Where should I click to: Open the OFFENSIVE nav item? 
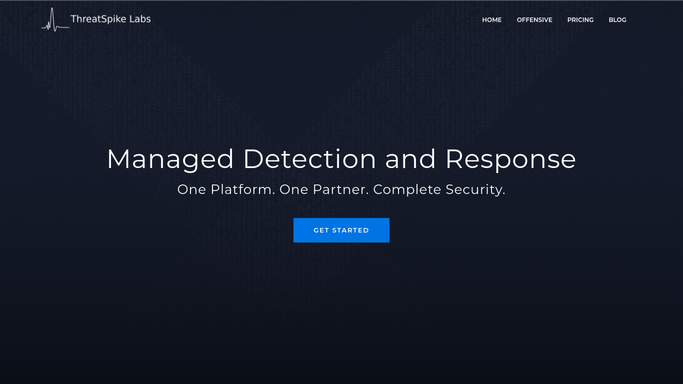coord(534,20)
